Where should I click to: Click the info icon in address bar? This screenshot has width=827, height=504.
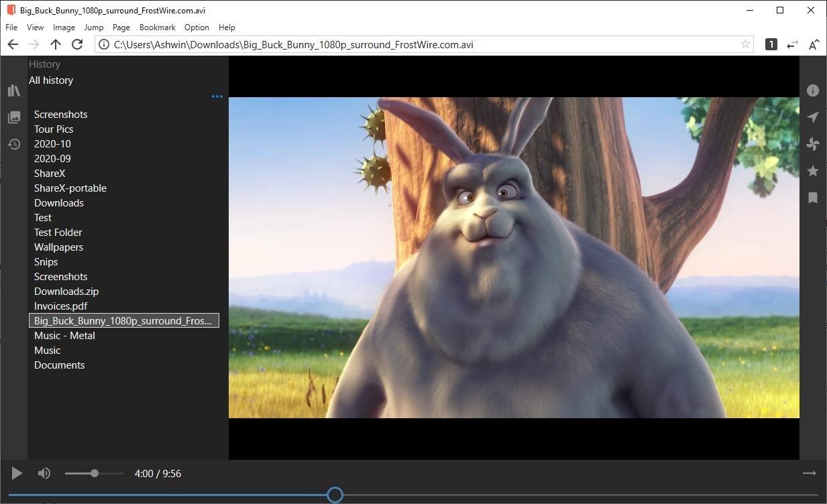click(x=104, y=44)
